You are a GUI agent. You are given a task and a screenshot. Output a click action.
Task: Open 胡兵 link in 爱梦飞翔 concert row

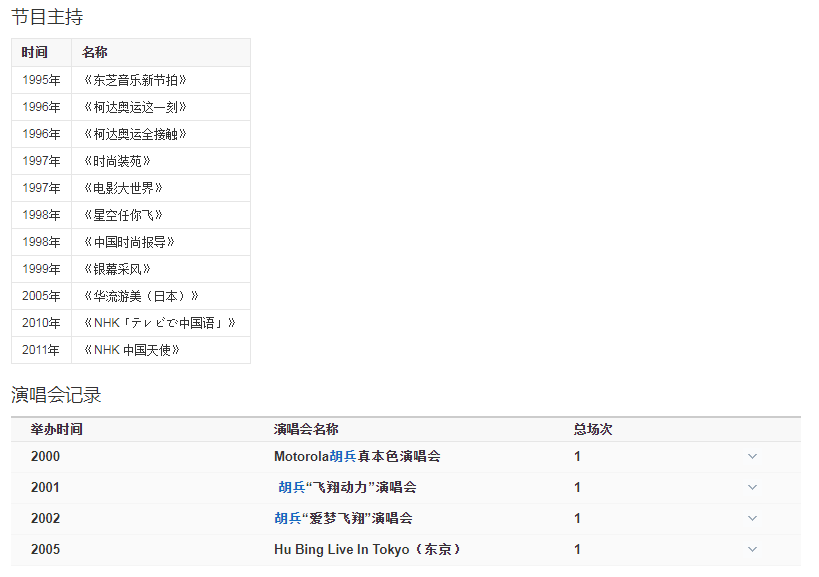(288, 518)
